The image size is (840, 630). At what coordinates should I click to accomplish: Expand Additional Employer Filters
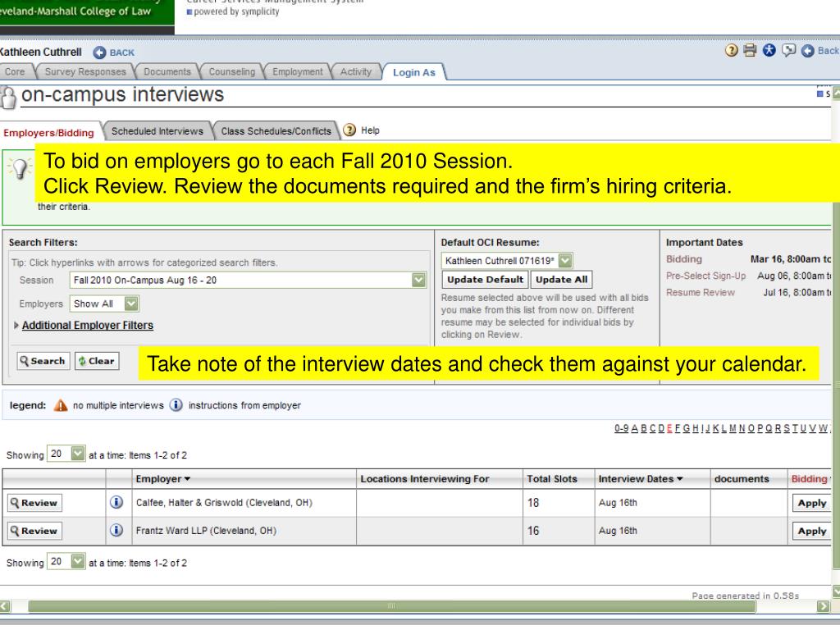point(87,325)
